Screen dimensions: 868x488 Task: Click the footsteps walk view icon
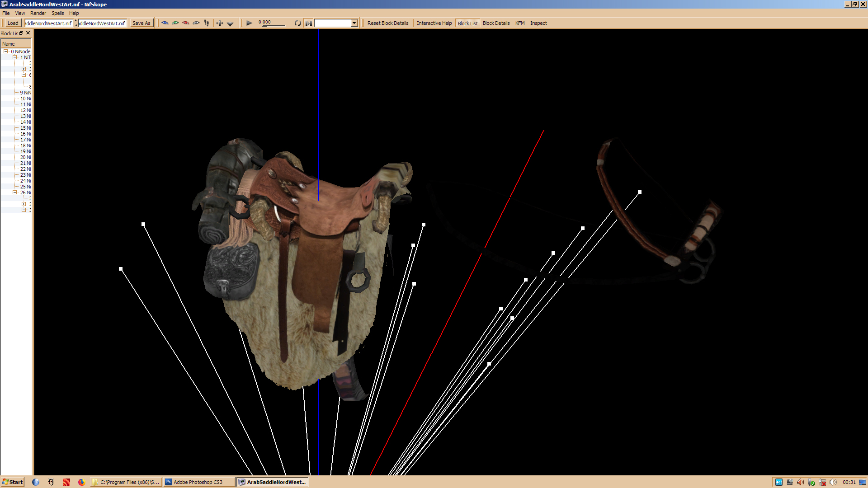pos(207,23)
